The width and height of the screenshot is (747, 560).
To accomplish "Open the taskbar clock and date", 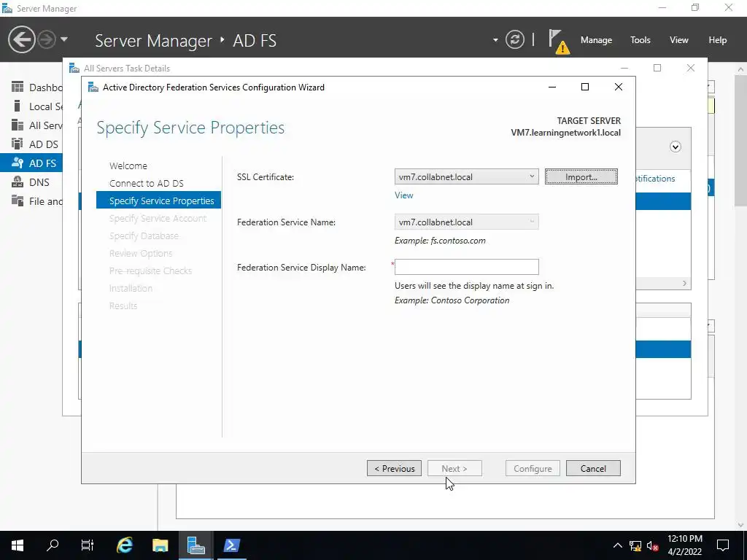I will point(684,545).
